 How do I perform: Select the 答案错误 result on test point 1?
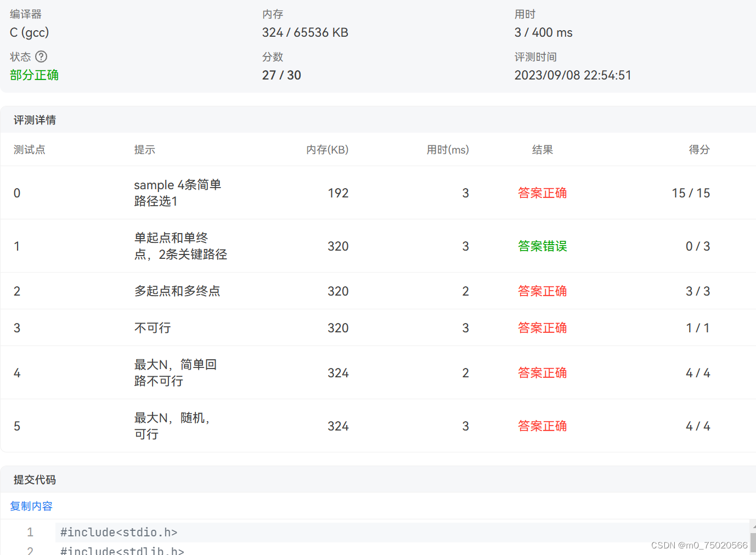click(x=542, y=246)
